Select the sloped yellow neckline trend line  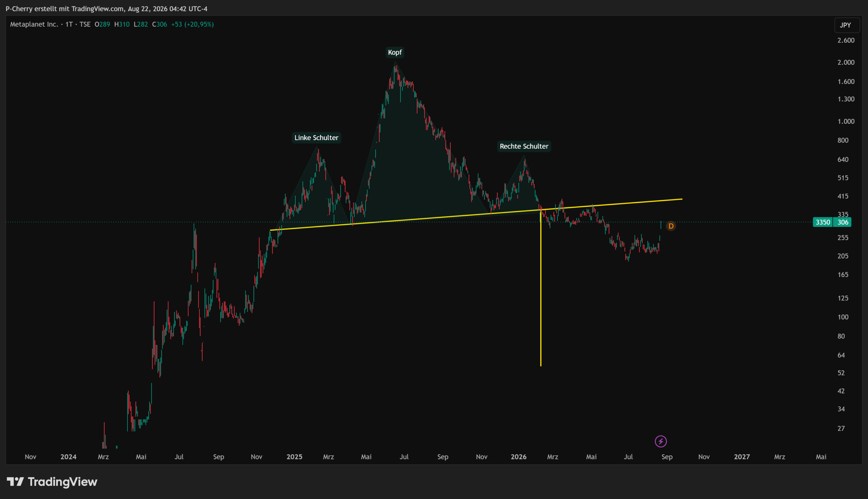click(x=476, y=215)
